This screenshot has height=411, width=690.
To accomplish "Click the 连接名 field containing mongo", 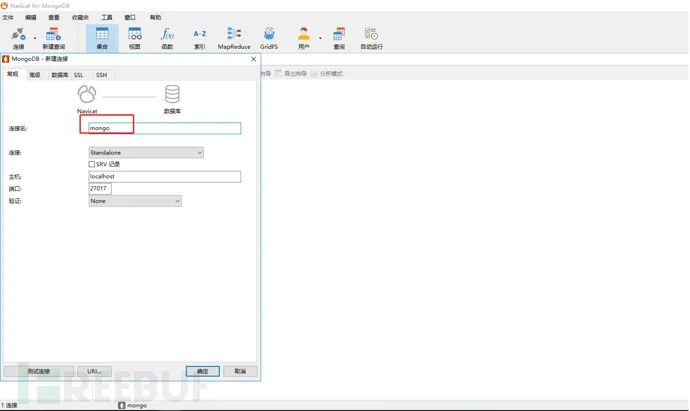I will 165,128.
